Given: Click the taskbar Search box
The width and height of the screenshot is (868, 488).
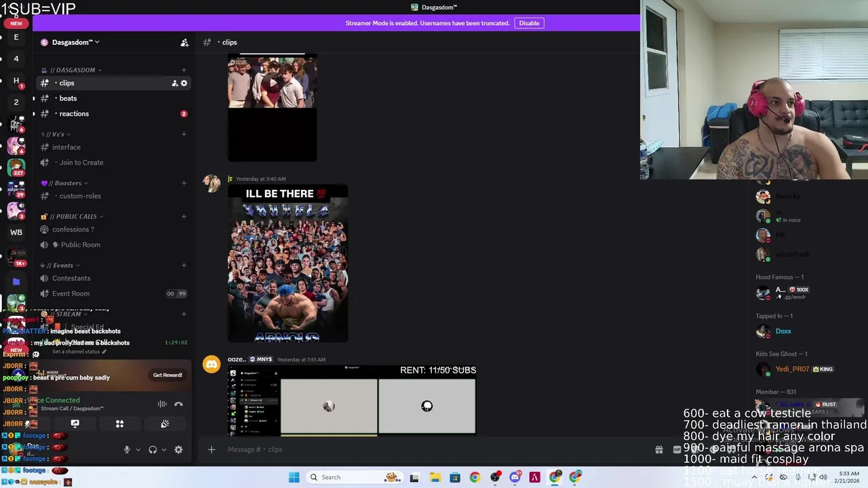Looking at the screenshot, I should point(353,477).
